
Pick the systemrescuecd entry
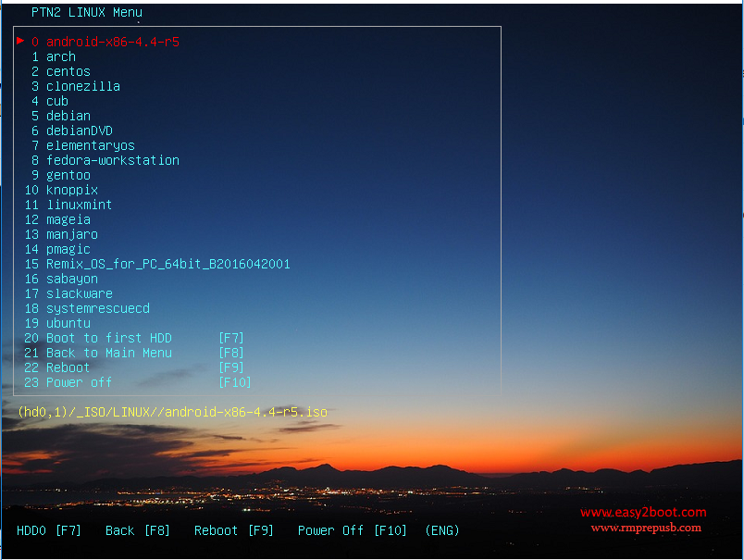click(87, 308)
